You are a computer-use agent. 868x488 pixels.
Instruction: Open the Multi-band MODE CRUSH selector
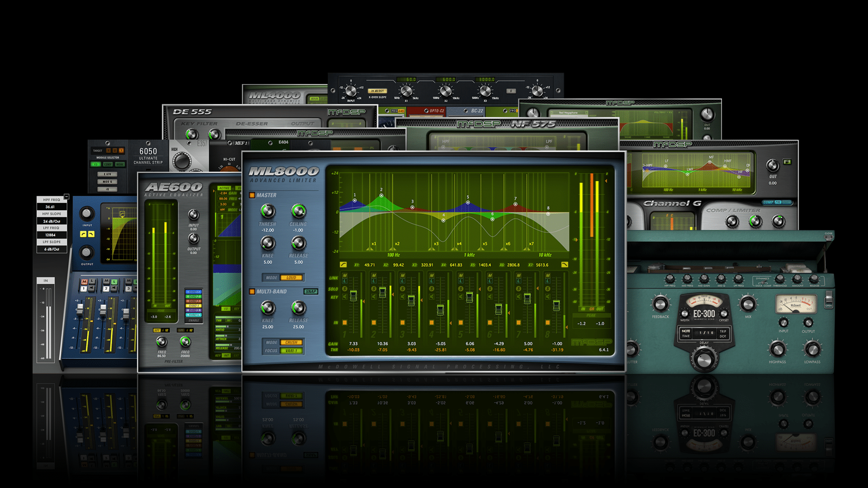[292, 342]
